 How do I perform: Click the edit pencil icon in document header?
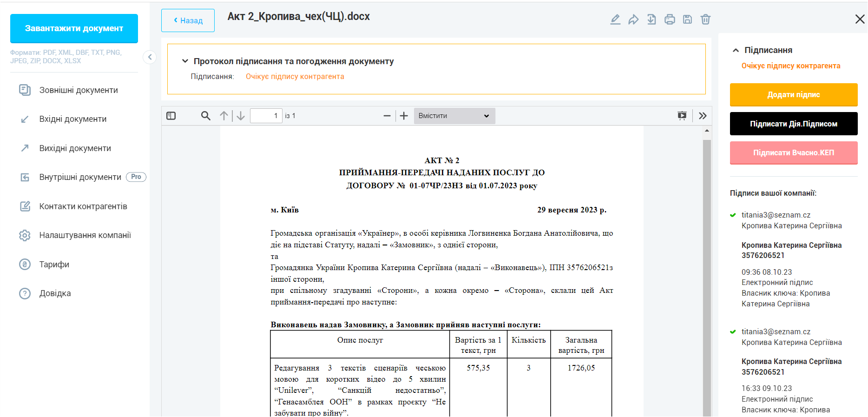click(615, 20)
